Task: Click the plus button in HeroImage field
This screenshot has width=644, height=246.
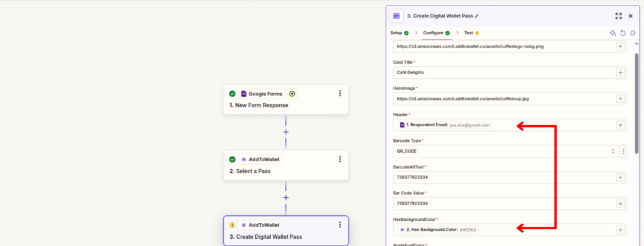Action: [x=620, y=99]
